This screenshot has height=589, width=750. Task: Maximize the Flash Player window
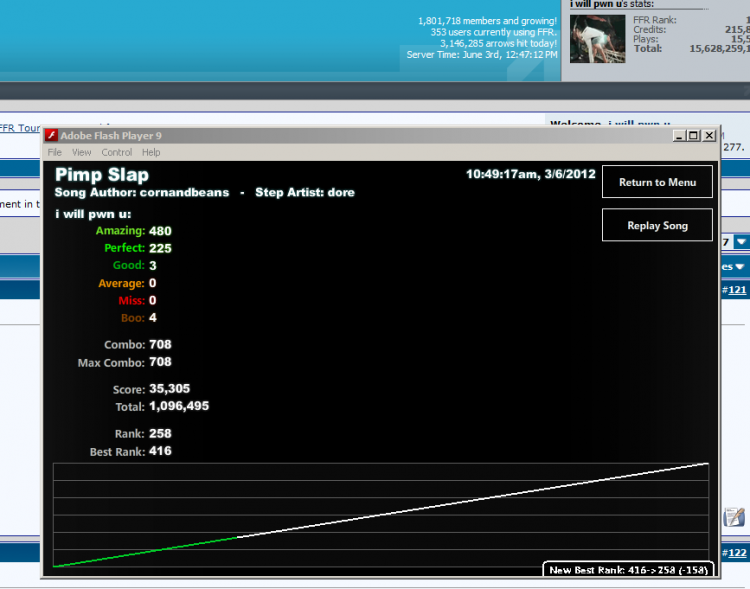click(694, 136)
